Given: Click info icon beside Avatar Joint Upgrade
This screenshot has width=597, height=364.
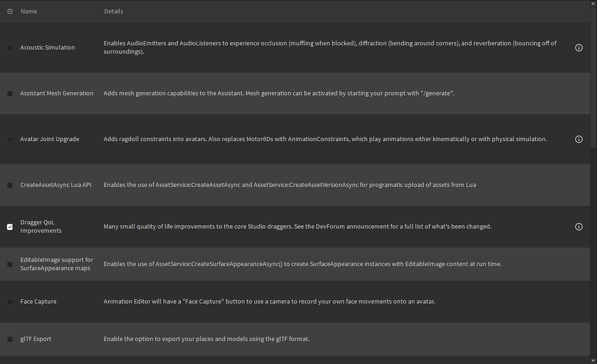Looking at the screenshot, I should [x=579, y=139].
